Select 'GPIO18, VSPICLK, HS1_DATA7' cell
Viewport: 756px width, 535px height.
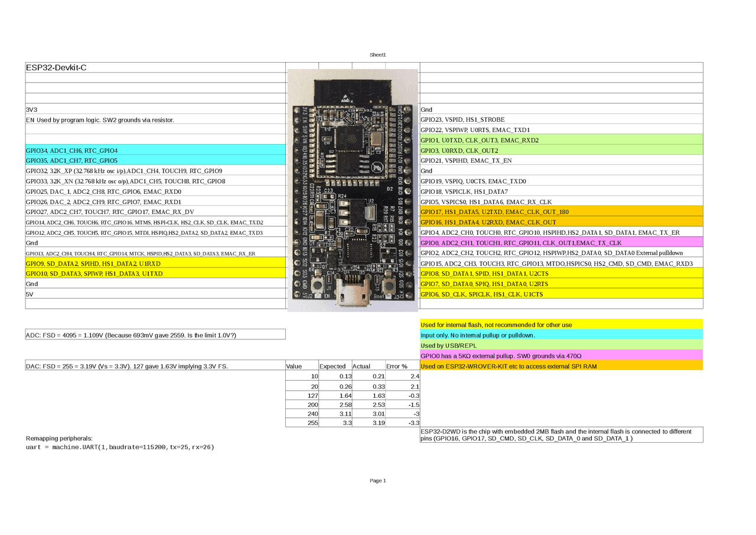pyautogui.click(x=561, y=192)
